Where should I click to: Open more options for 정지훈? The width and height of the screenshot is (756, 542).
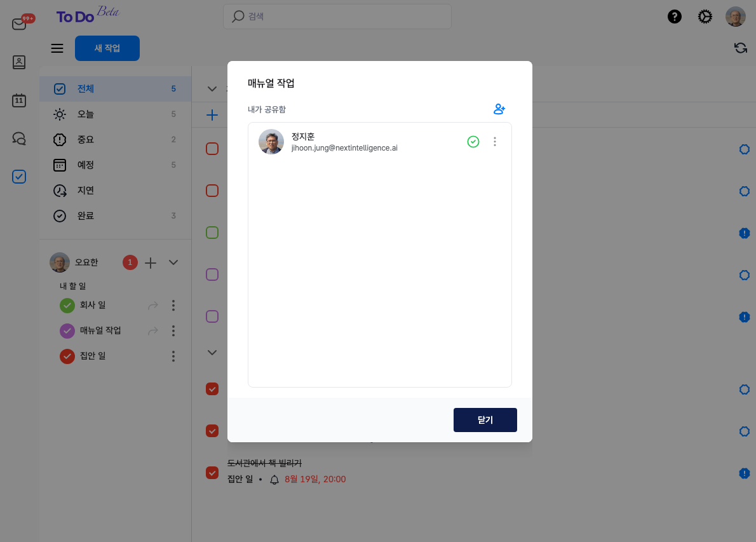pos(495,142)
